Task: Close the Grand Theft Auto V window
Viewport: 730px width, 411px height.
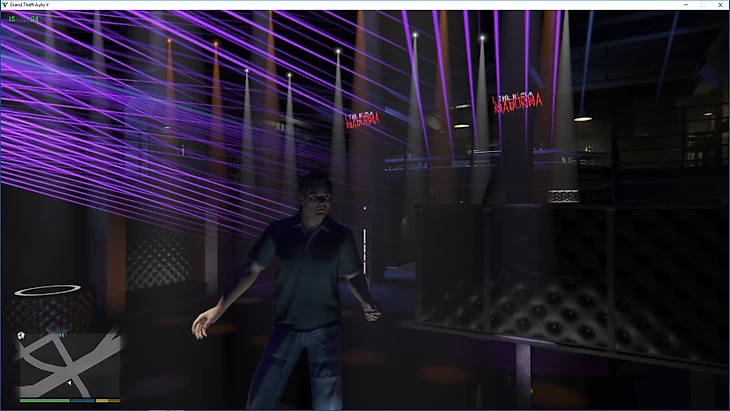Action: tap(720, 5)
